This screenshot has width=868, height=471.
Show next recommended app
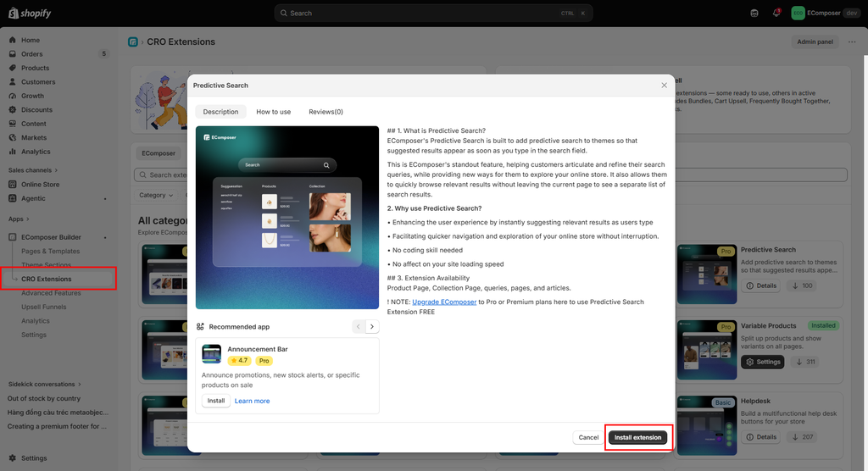372,326
